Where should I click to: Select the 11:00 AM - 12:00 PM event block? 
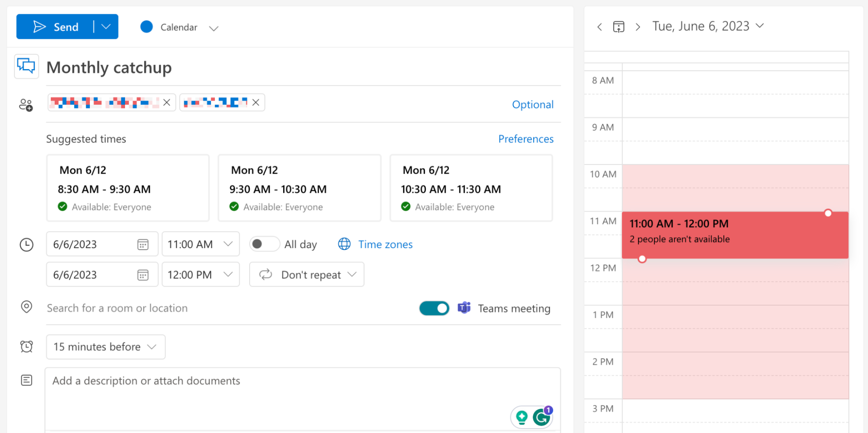pos(735,235)
